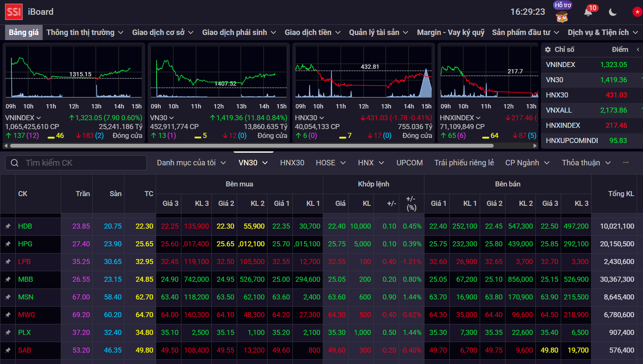This screenshot has width=643, height=364.
Task: Open Margin - Vay ký quỹ menu
Action: tap(451, 32)
